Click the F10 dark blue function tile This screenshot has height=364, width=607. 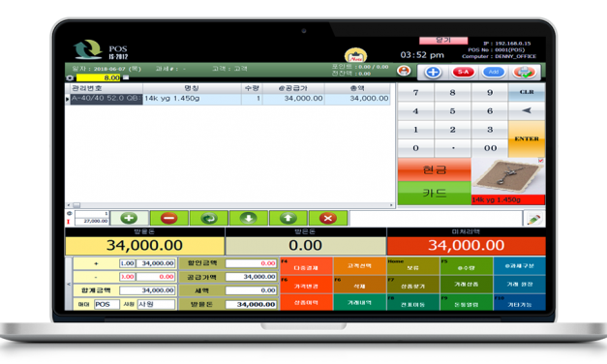click(x=520, y=302)
